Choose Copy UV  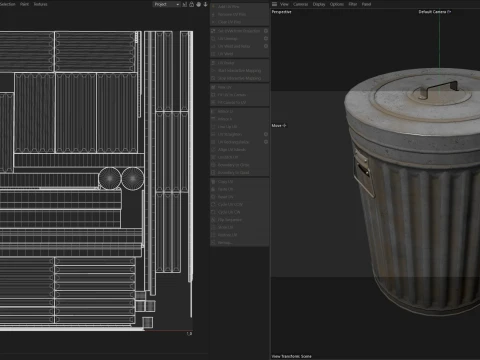240,182
